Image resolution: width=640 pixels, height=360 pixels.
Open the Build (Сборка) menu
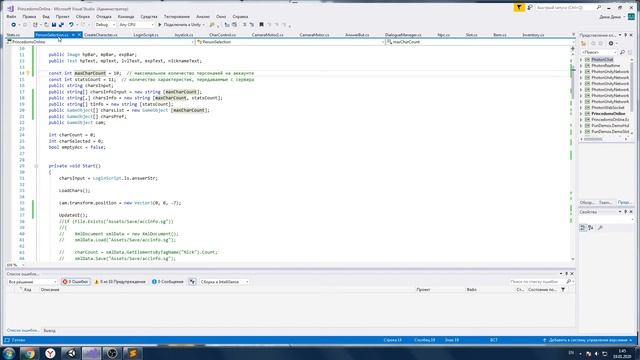[83, 17]
